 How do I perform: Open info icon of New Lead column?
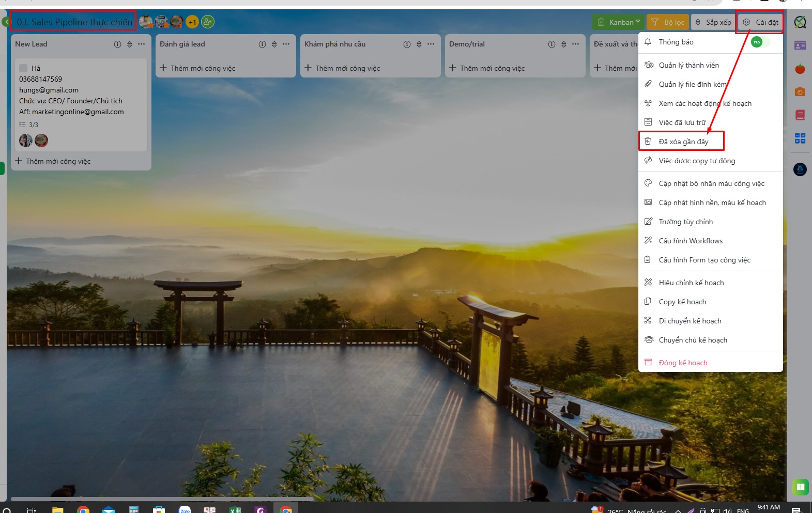117,44
